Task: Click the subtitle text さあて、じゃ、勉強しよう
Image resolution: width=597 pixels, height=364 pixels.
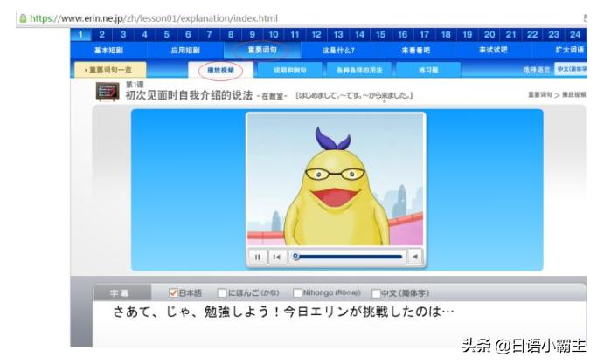Action: [192, 312]
